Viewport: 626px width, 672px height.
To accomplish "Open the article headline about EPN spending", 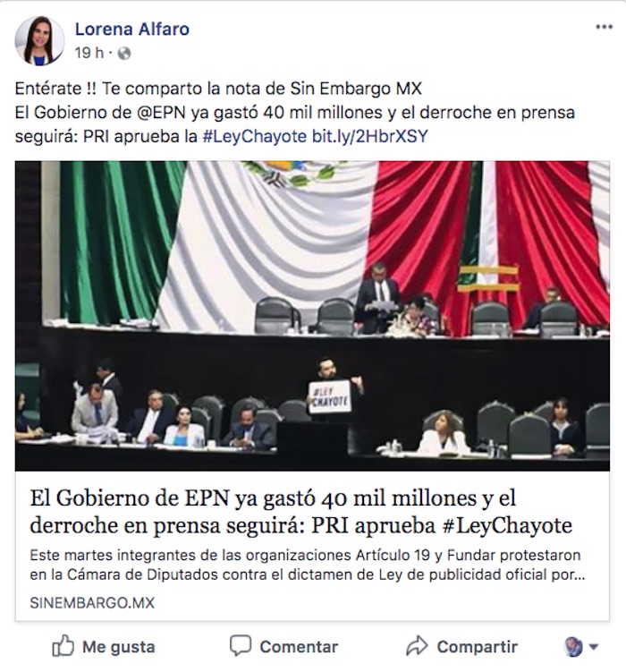I will pos(301,511).
